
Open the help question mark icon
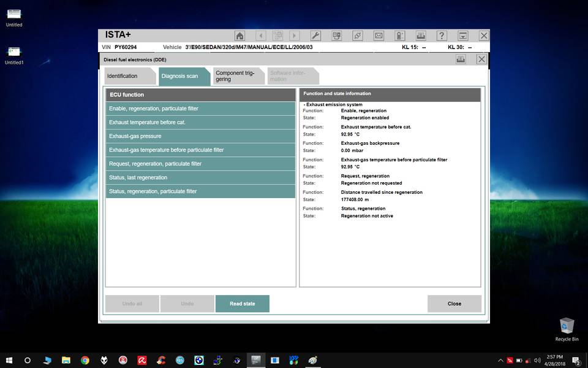[442, 36]
